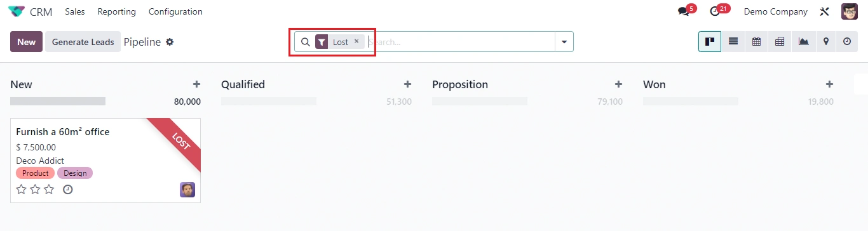Click the Generate Leads button
Screen dimensions: 868x231
point(83,42)
